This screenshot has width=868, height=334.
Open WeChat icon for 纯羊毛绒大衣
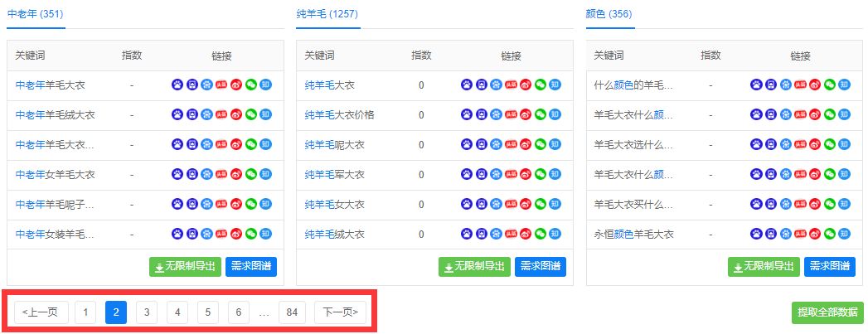(x=541, y=234)
